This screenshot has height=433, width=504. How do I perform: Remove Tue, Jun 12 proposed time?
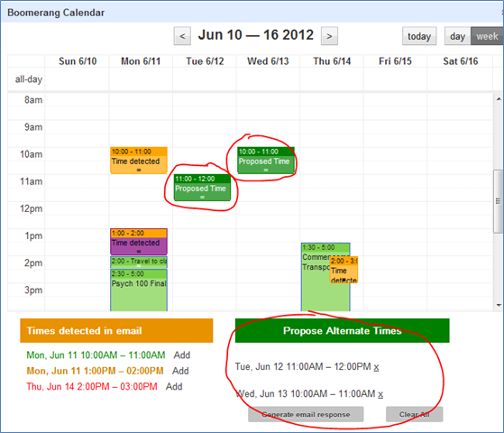point(376,367)
